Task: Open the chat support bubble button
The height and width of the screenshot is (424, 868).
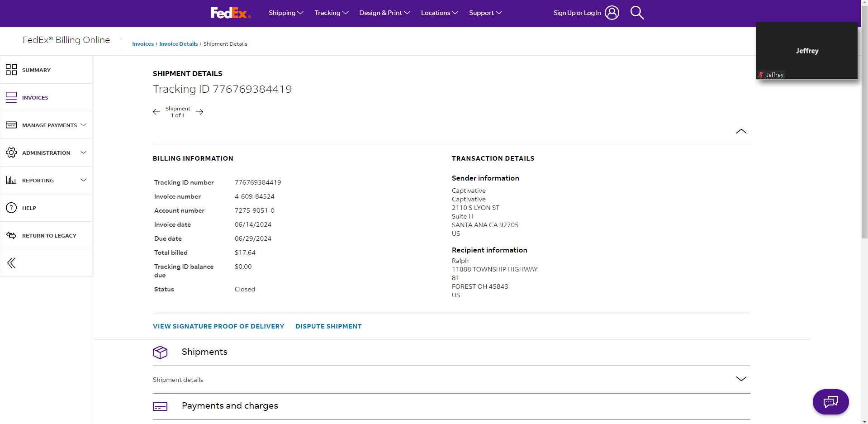Action: coord(830,401)
